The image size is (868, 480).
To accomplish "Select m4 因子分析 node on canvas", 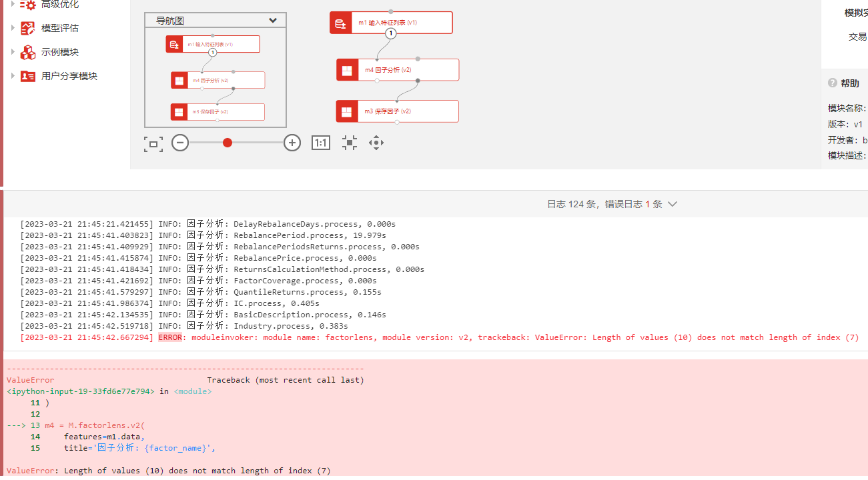I will (x=398, y=69).
